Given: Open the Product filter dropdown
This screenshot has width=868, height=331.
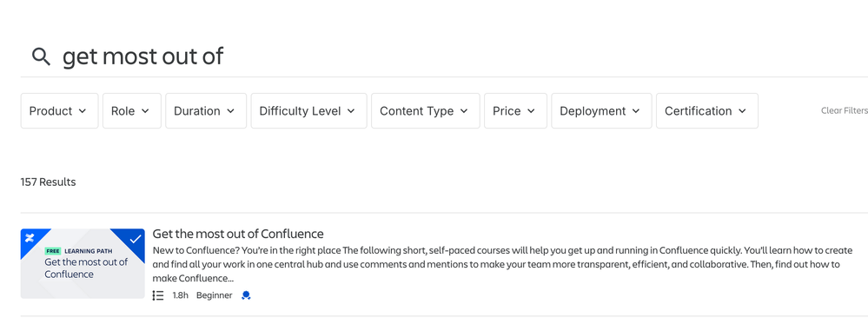Looking at the screenshot, I should [60, 110].
